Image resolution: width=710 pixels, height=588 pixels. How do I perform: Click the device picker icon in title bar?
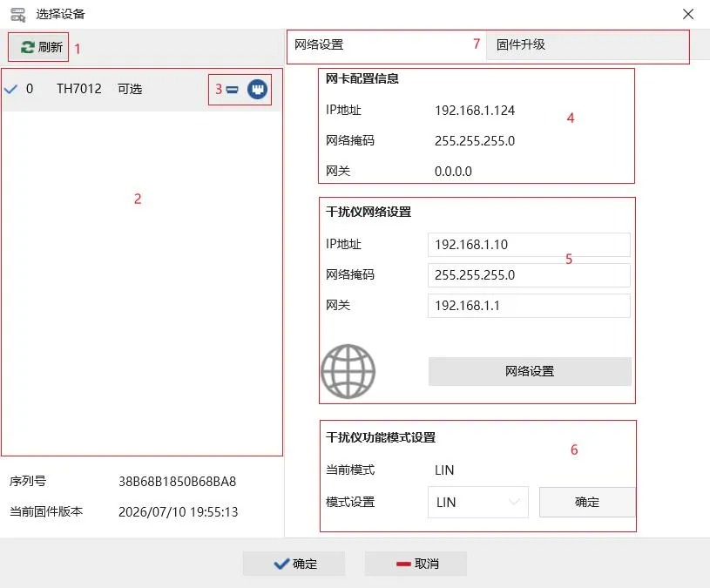coord(18,15)
